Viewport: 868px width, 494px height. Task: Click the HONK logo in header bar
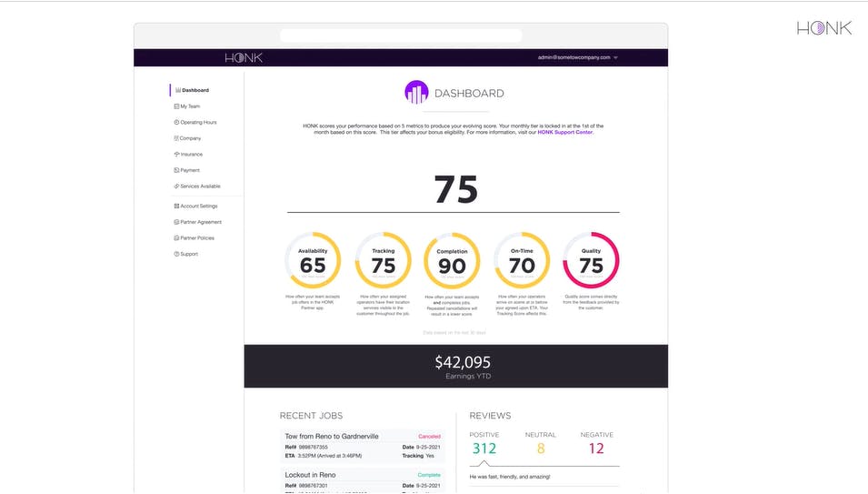click(x=244, y=57)
